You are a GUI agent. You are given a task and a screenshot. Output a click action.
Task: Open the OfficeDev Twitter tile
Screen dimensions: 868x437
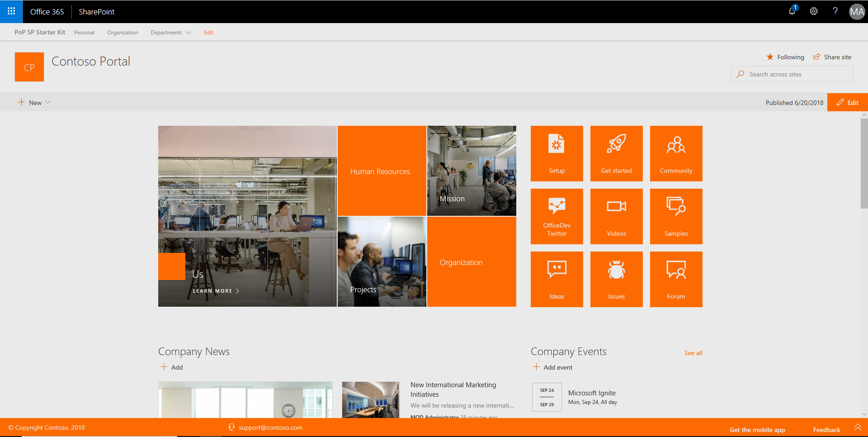click(557, 216)
